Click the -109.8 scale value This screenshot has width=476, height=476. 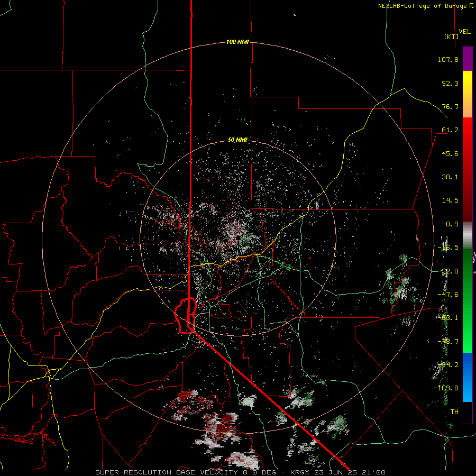[446, 388]
